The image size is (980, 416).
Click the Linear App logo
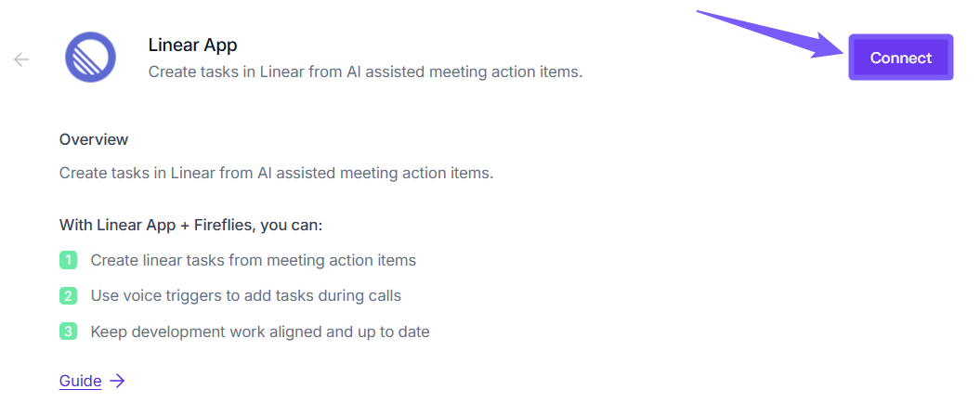coord(90,58)
